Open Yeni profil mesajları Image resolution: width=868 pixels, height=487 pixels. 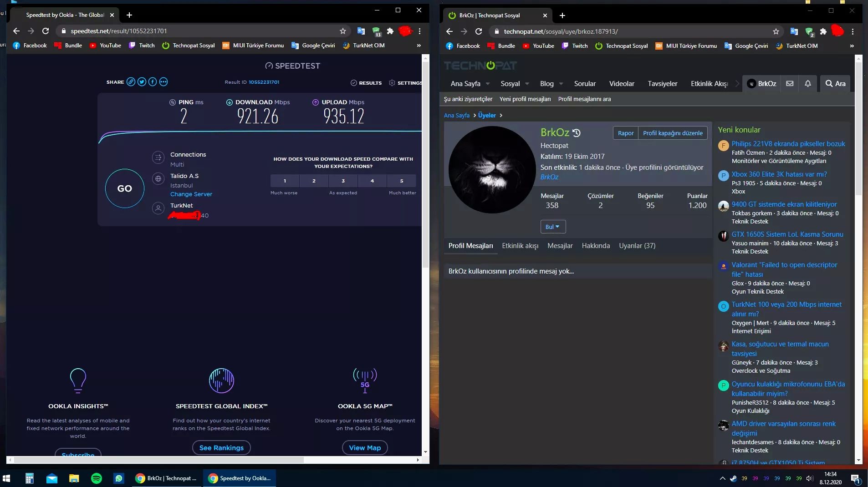click(525, 99)
